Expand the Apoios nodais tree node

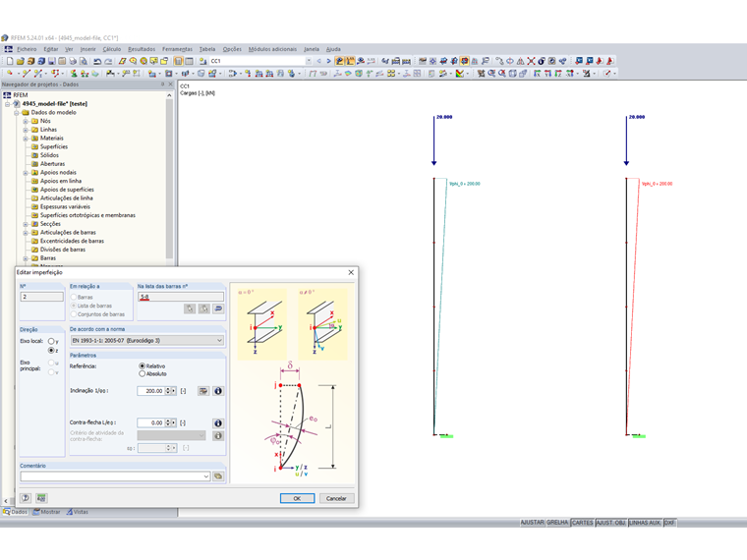[x=26, y=173]
